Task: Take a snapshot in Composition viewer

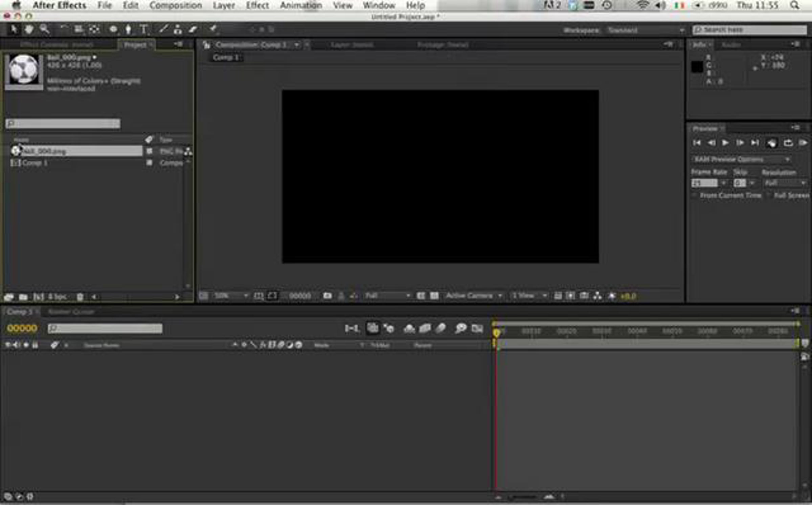Action: click(327, 296)
